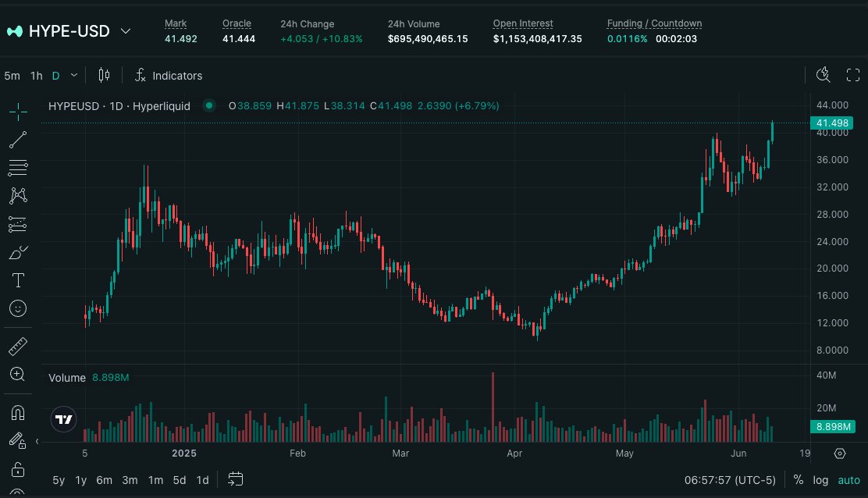The image size is (868, 498).
Task: Click the 2025 label on time axis
Action: 183,454
